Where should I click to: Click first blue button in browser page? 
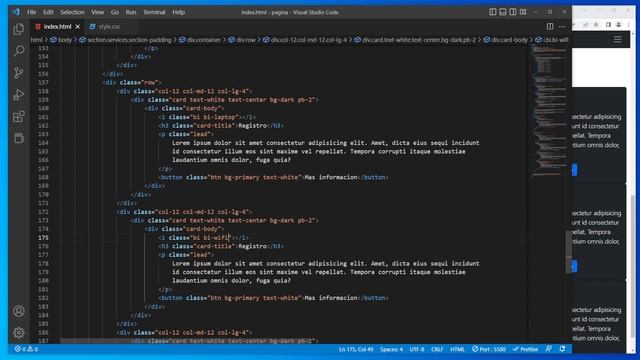[x=575, y=170]
